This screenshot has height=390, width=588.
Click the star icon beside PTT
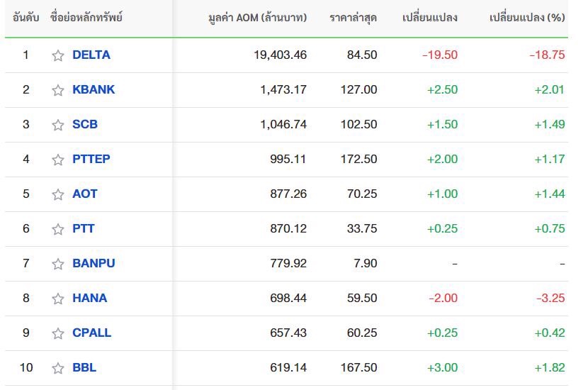coord(58,229)
